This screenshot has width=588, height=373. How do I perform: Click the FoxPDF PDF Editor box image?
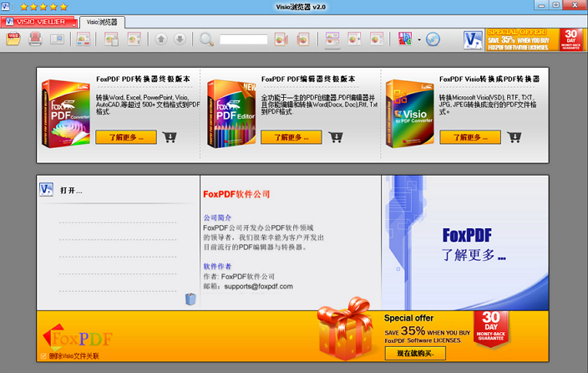tap(231, 114)
